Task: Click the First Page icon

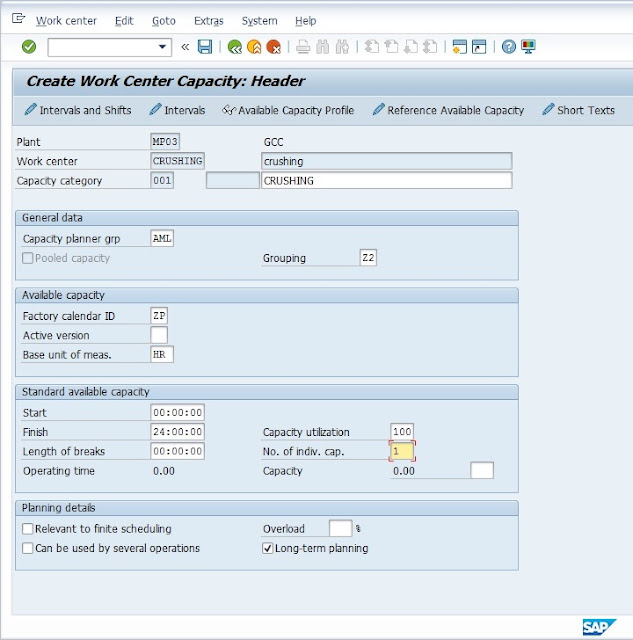Action: pos(371,47)
